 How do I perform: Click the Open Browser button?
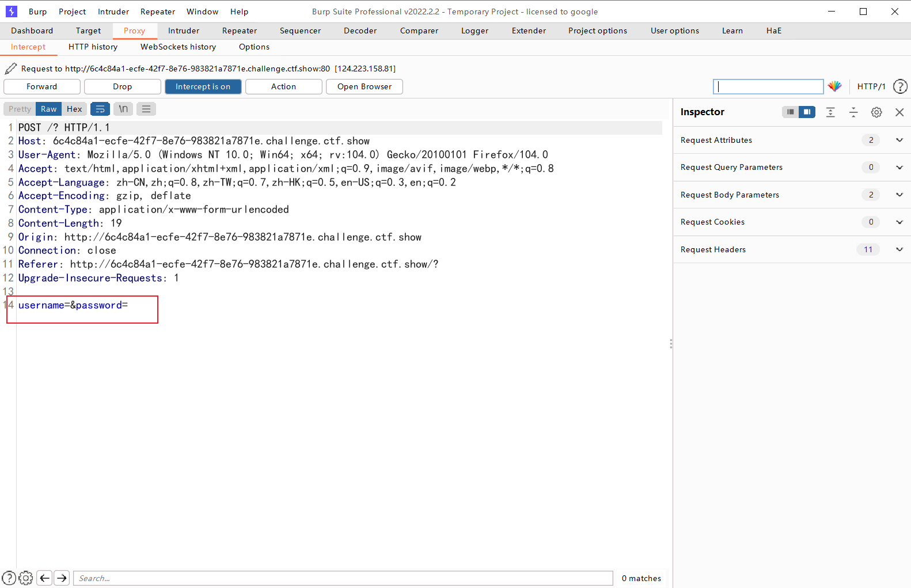(365, 86)
